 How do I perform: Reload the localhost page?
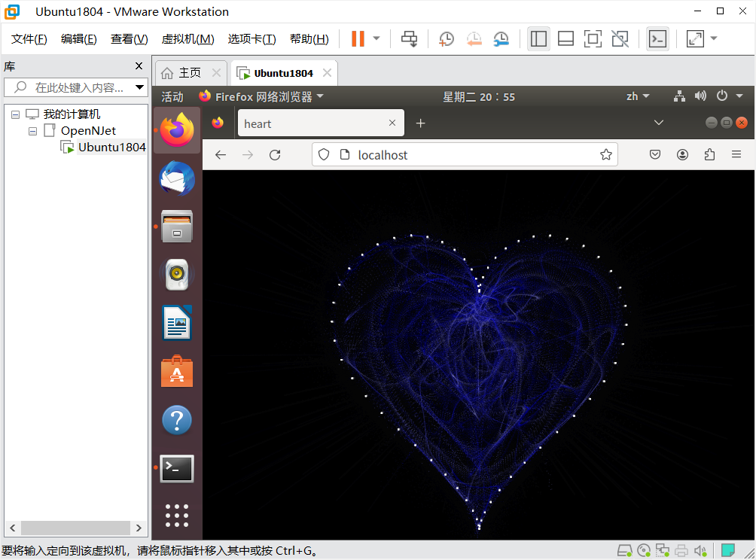point(275,155)
